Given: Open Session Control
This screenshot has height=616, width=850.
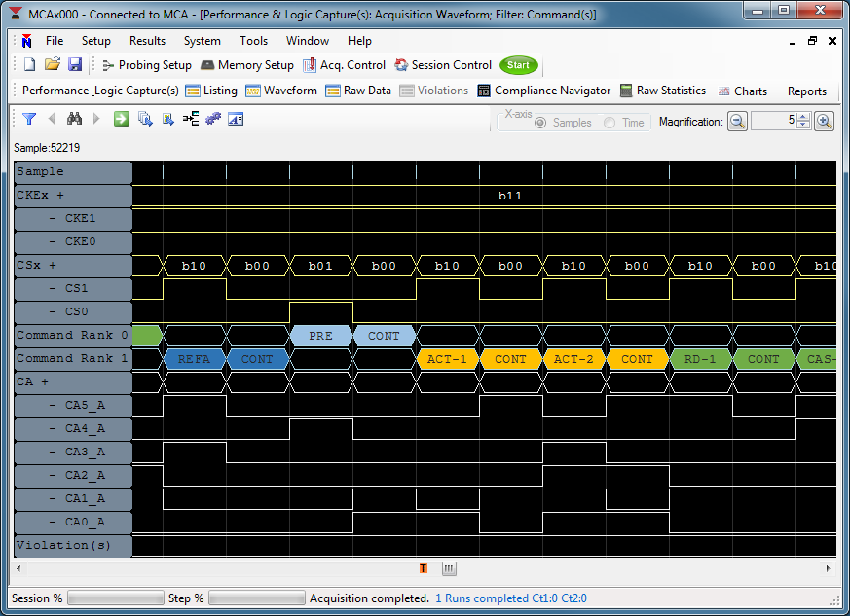Looking at the screenshot, I should 443,65.
